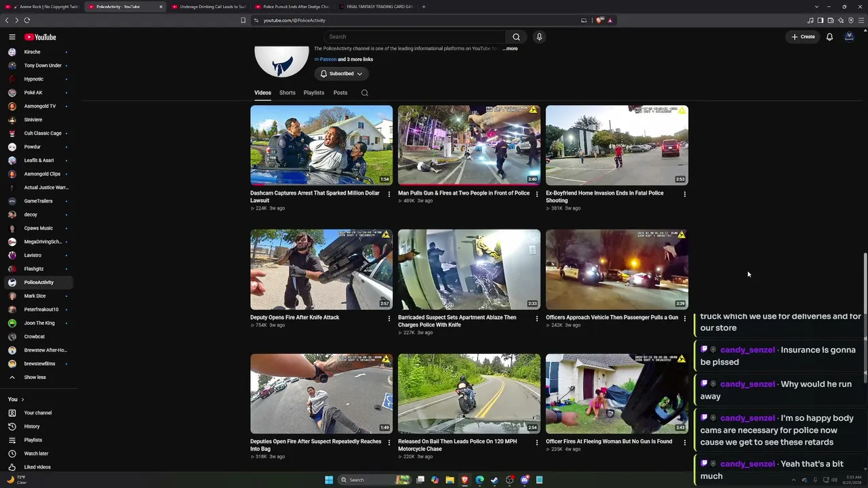The height and width of the screenshot is (488, 868).
Task: Open options for 'Officers Approach Vehicle' video
Action: click(685, 319)
